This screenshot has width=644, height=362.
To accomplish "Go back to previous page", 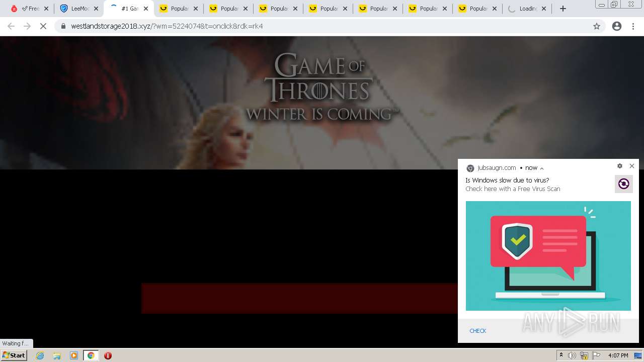I will point(11,26).
